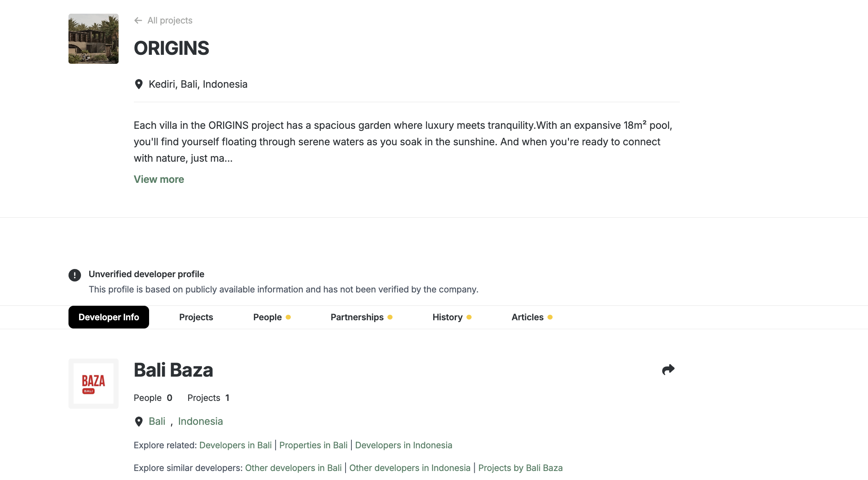Viewport: 868px width, 480px height.
Task: Open the Indonesia location link
Action: tap(200, 421)
